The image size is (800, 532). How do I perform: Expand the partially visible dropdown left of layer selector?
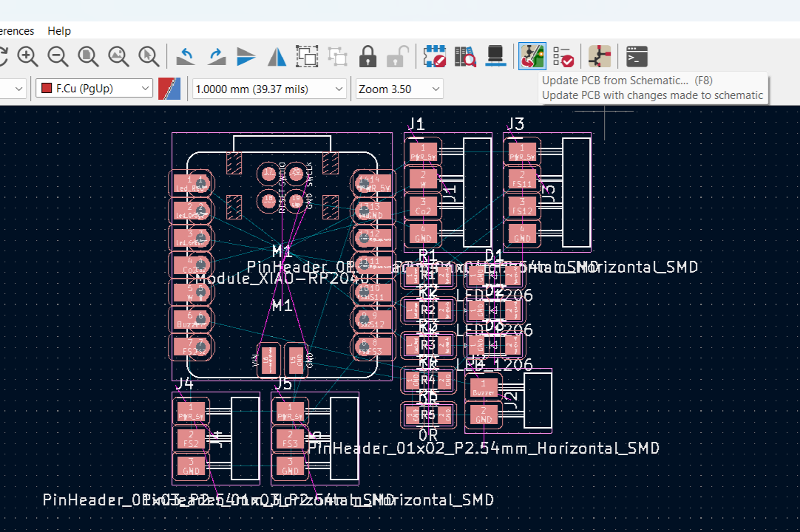(13, 89)
